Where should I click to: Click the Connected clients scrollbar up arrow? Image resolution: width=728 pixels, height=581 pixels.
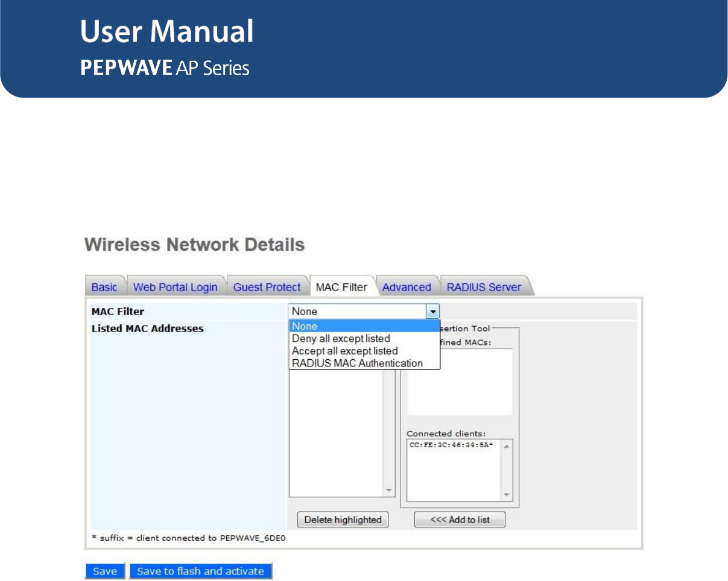(507, 447)
